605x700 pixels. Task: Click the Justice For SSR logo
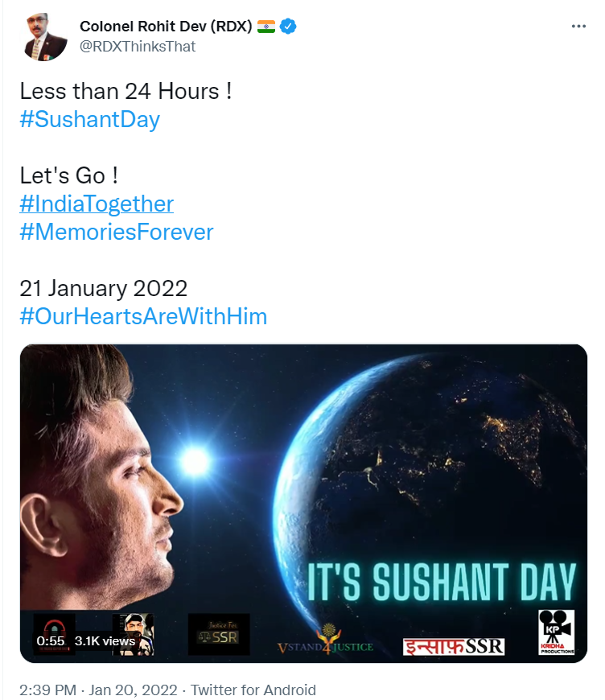click(218, 635)
